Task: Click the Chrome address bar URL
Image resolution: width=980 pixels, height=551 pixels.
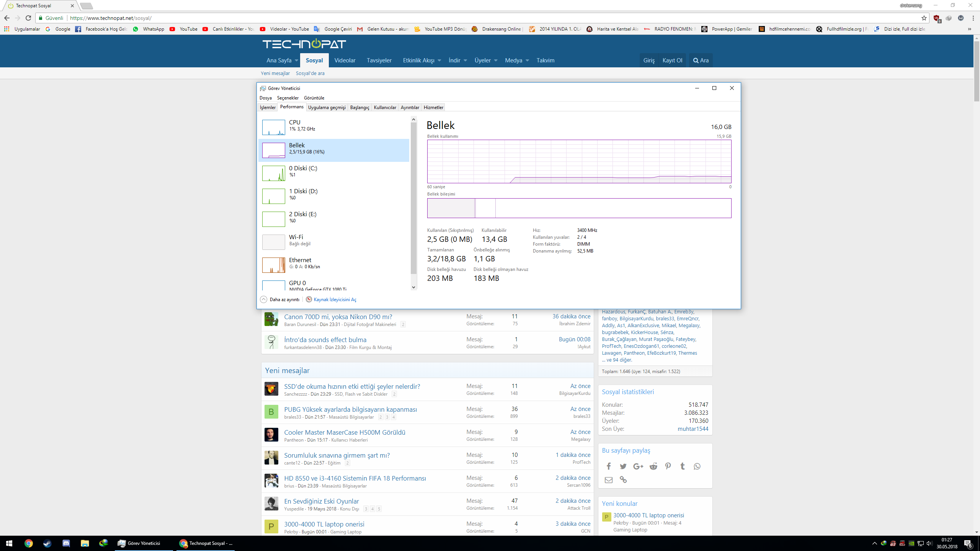Action: pos(111,18)
